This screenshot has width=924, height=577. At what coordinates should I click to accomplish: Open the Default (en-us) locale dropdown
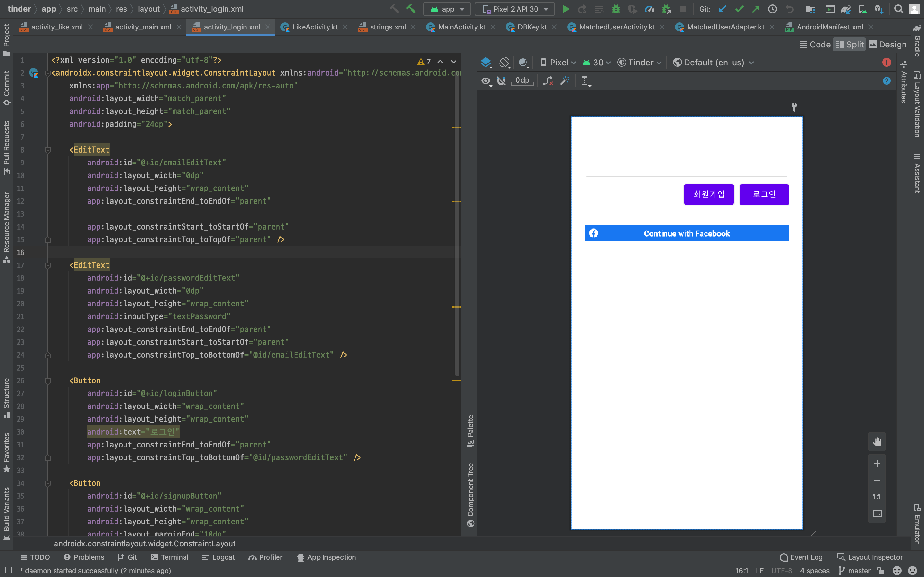click(713, 63)
